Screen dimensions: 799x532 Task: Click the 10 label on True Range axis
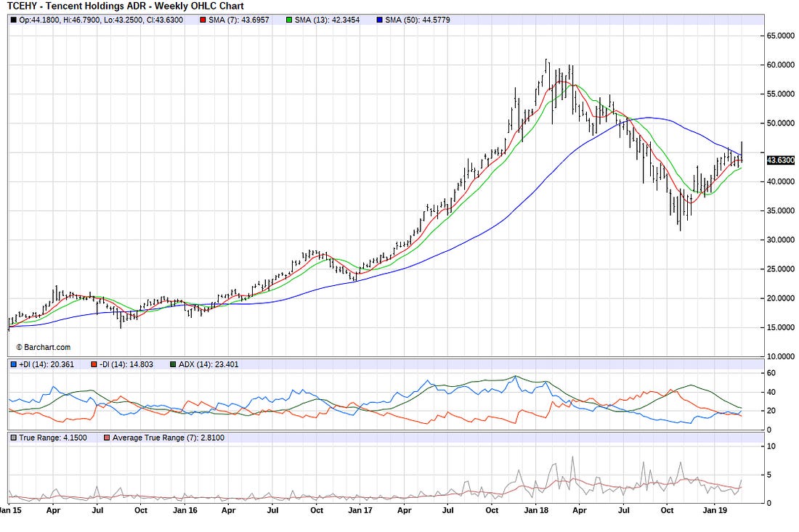(x=771, y=446)
